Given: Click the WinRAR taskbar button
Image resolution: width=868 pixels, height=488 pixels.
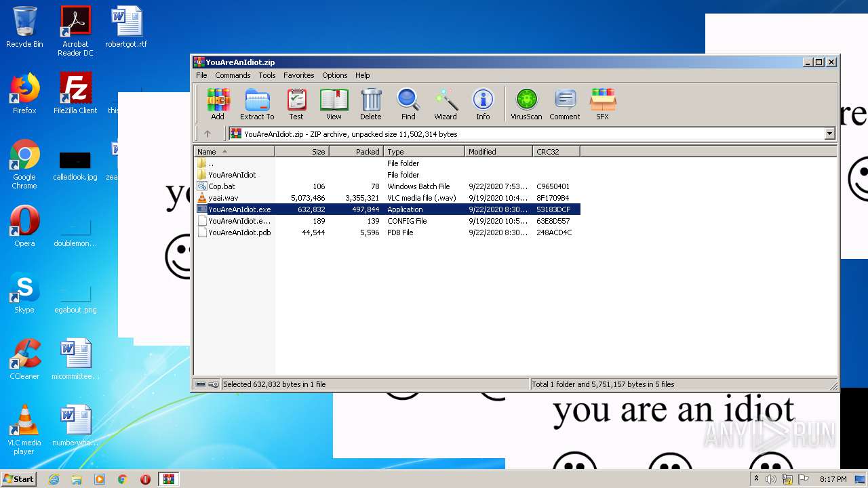Looking at the screenshot, I should 168,479.
